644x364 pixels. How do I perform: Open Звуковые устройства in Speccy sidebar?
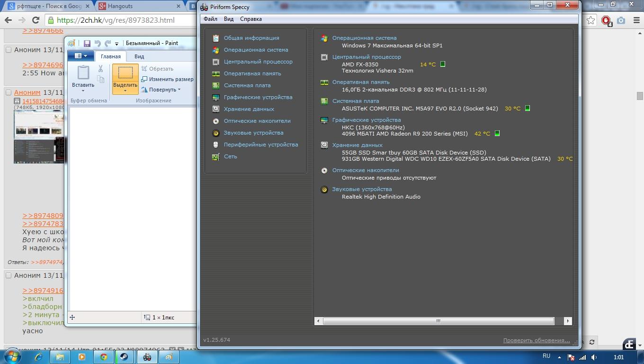253,133
